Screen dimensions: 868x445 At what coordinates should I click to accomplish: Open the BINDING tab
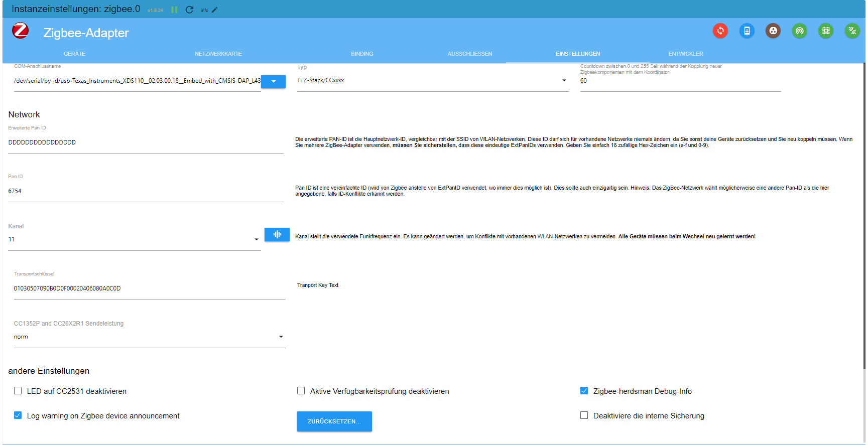[x=362, y=54]
